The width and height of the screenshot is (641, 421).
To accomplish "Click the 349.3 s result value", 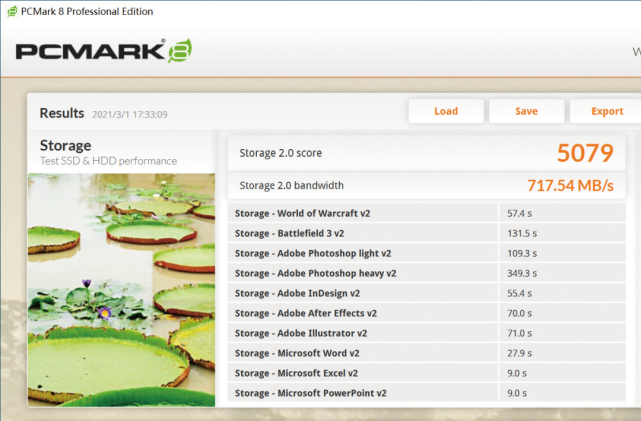I will [522, 273].
